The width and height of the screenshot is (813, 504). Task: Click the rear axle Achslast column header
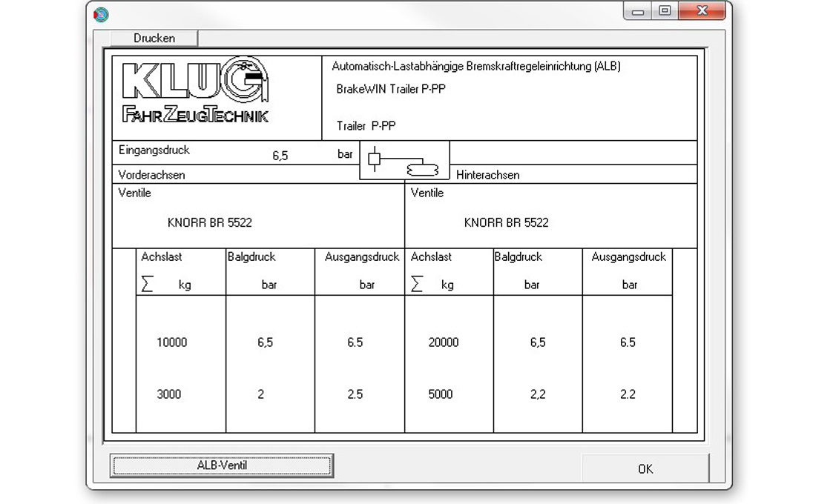click(x=431, y=257)
